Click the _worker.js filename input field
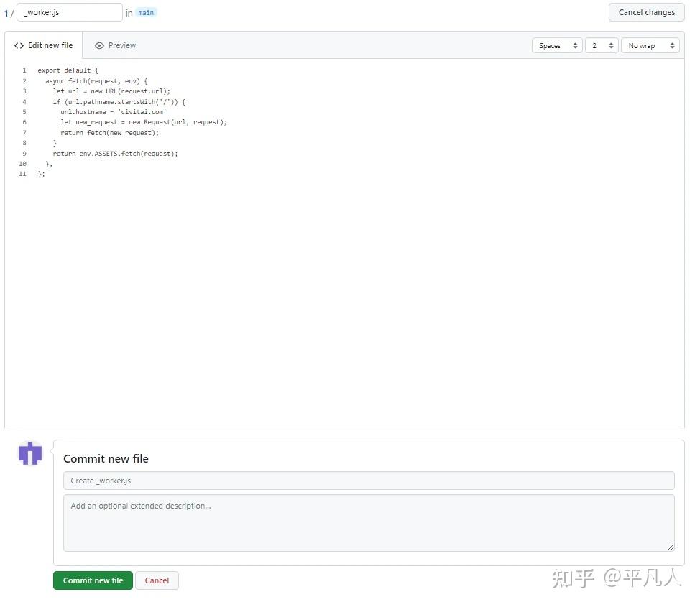This screenshot has height=607, width=700. 69,12
